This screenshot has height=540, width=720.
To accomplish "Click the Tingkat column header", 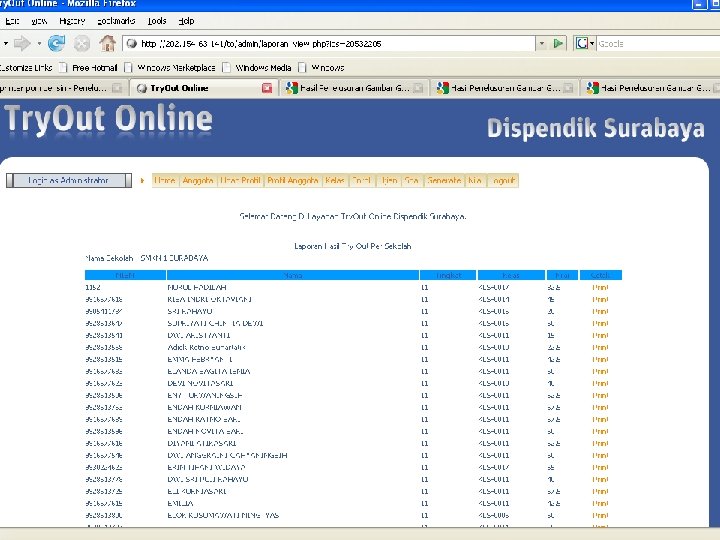I will click(x=448, y=275).
